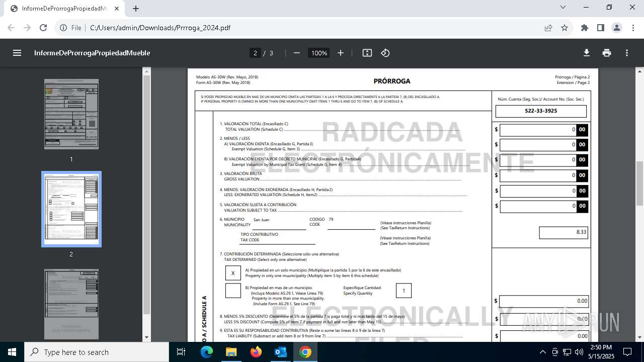Viewport: 644px width, 362px height.
Task: Open the PDF viewer more actions menu
Action: pyautogui.click(x=627, y=53)
